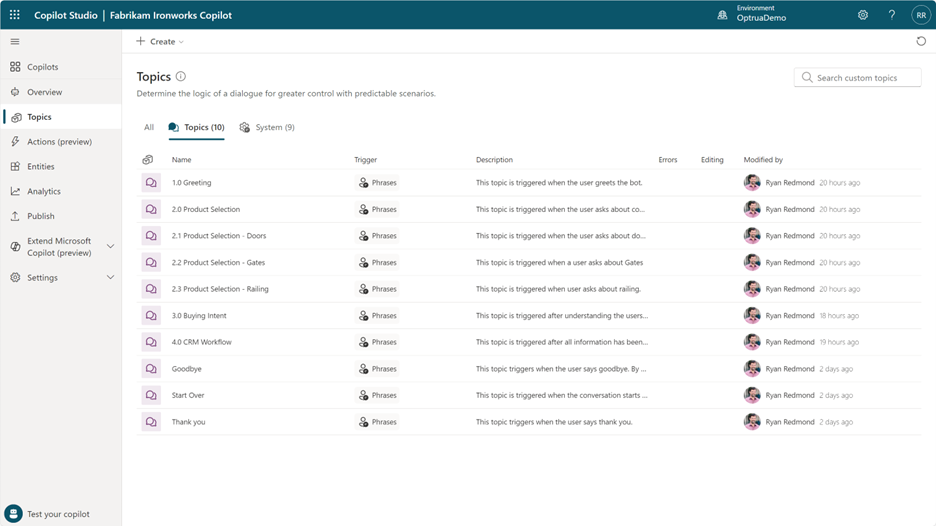The image size is (936, 526).
Task: Click the Errors column header
Action: pos(668,159)
